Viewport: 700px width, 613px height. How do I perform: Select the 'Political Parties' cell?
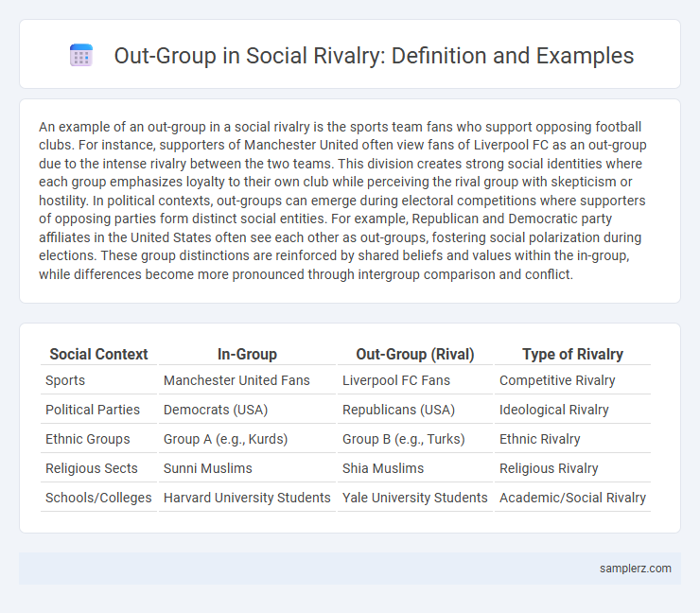(98, 410)
